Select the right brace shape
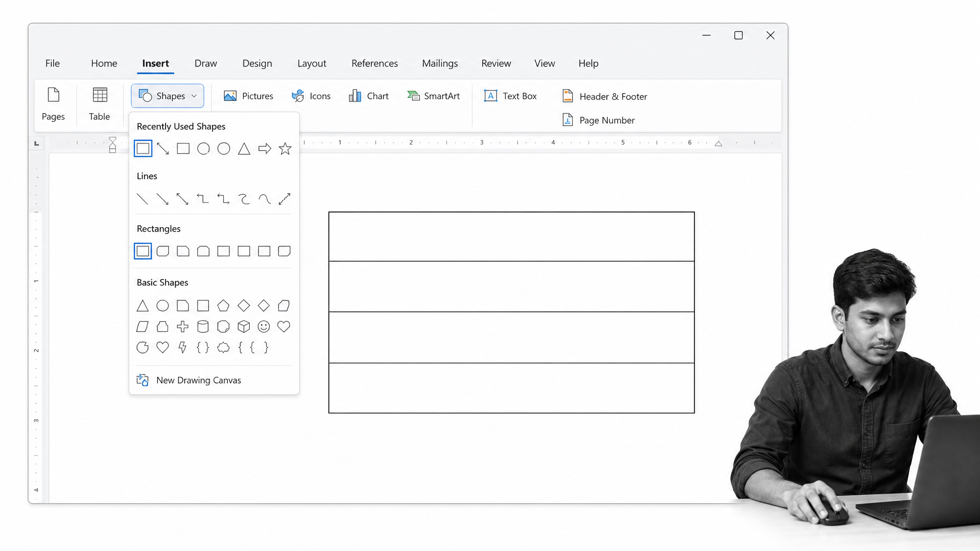Screen dimensions: 980x551 coord(266,347)
